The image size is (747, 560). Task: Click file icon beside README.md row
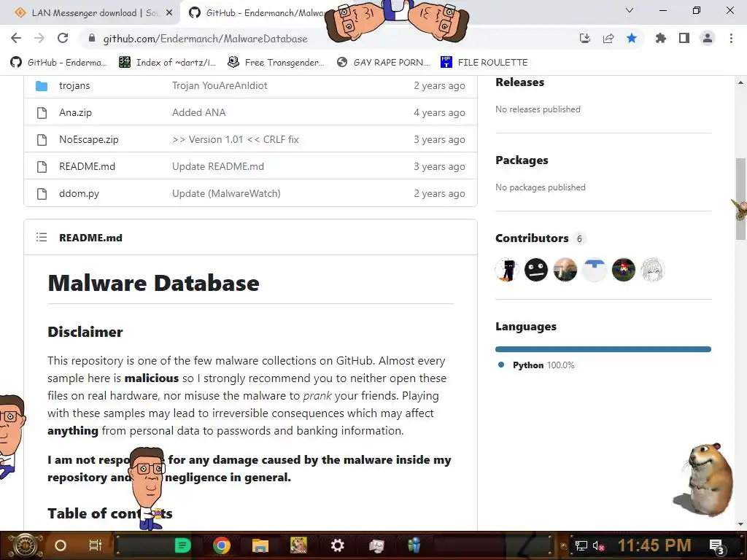[x=42, y=167]
